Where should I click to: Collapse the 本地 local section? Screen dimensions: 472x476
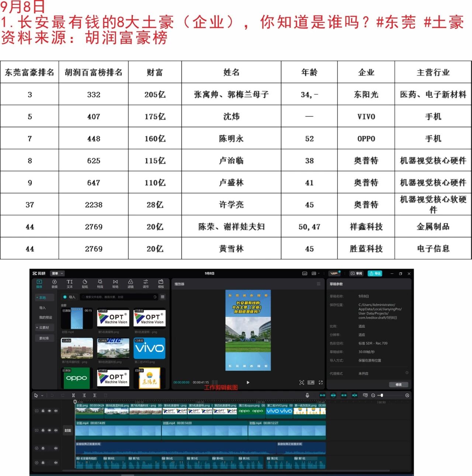click(45, 297)
